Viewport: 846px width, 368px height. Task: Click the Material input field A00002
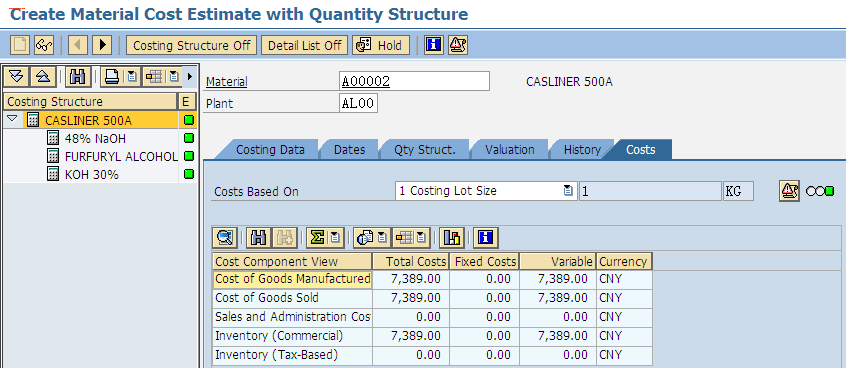(414, 81)
